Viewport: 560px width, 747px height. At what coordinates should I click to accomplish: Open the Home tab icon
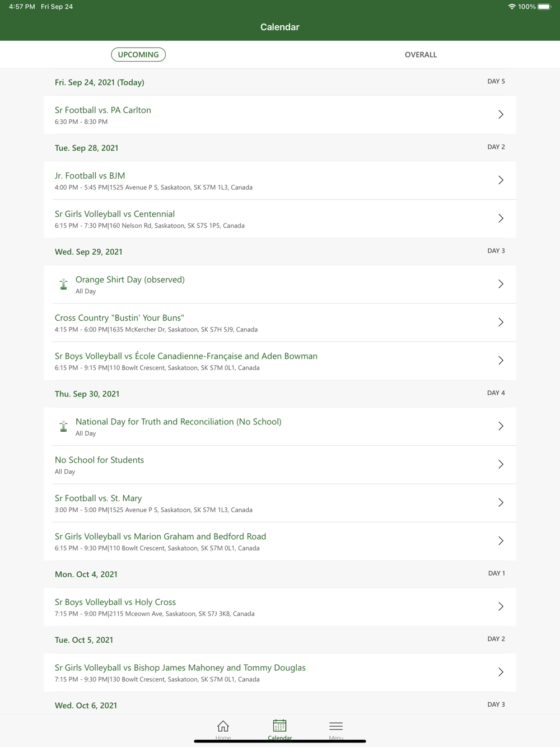pos(223,726)
